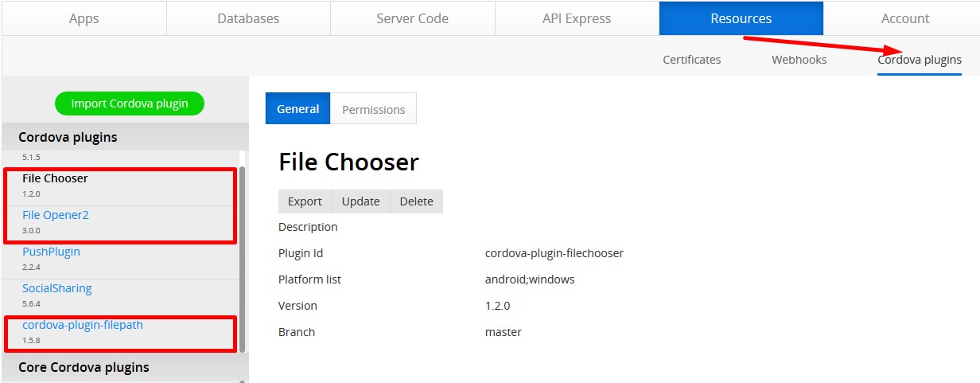Switch to the Databases tab
This screenshot has width=980, height=383.
(x=248, y=18)
